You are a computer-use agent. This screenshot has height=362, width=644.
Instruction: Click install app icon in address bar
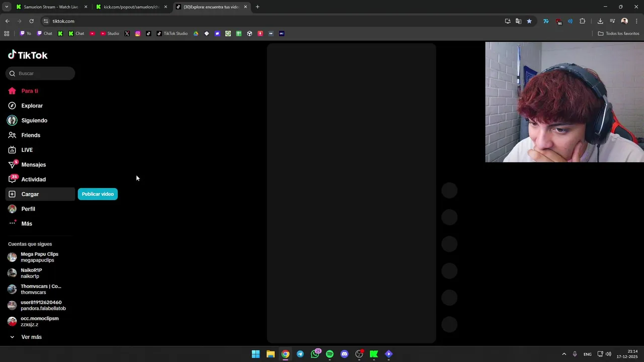click(x=508, y=21)
